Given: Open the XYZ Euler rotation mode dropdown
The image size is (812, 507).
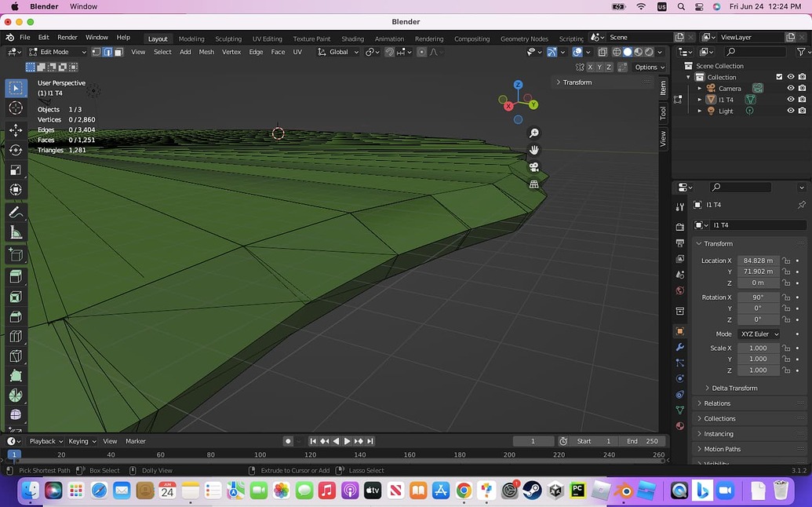Looking at the screenshot, I should [759, 334].
